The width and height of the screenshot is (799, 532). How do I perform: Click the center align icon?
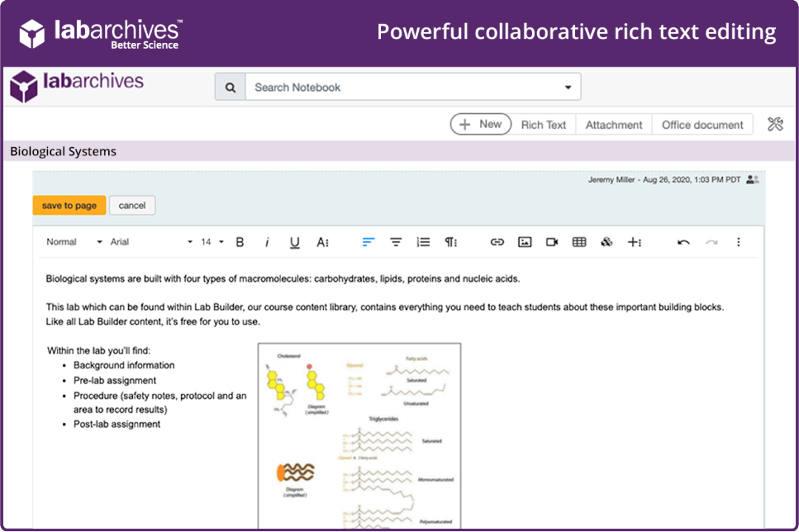(x=396, y=242)
